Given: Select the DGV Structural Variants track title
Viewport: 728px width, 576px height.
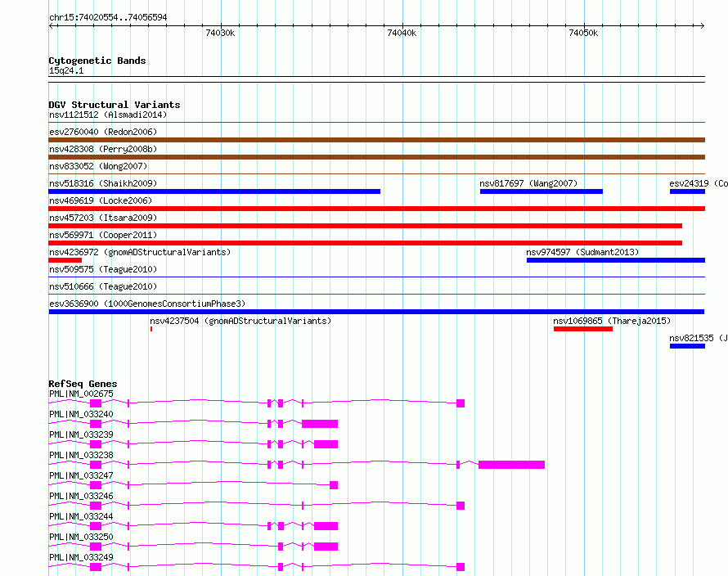Looking at the screenshot, I should (115, 105).
